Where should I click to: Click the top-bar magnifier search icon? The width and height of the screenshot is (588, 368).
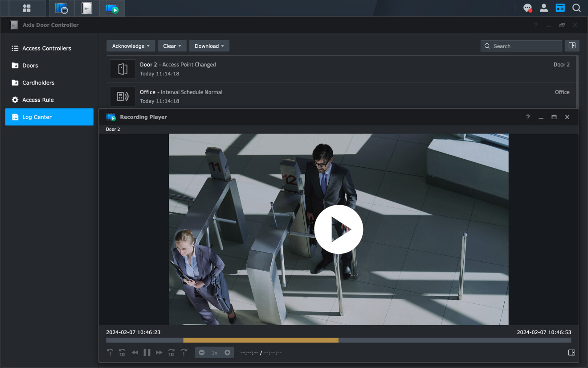click(576, 8)
